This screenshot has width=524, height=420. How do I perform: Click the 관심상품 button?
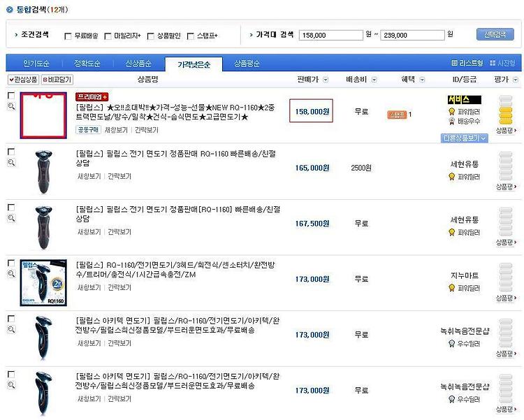23,80
